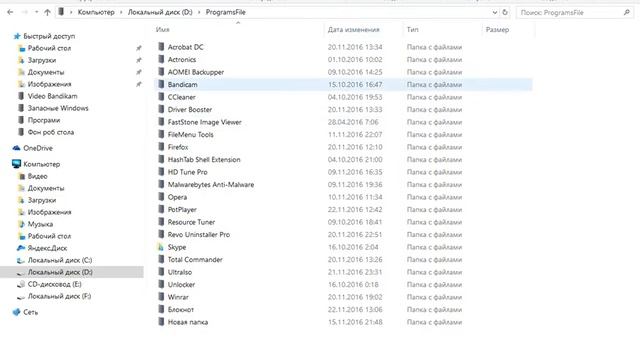640x360 pixels.
Task: Select Компьютер node in navigation pane
Action: (42, 164)
